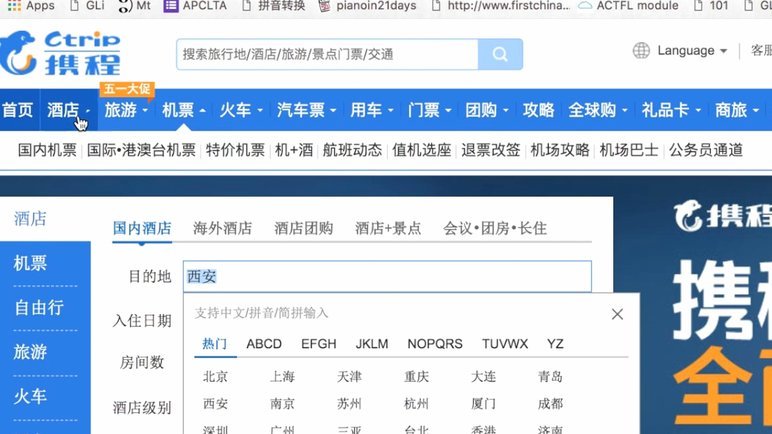Choose 重庆 from hot cities
The width and height of the screenshot is (772, 434).
click(416, 377)
